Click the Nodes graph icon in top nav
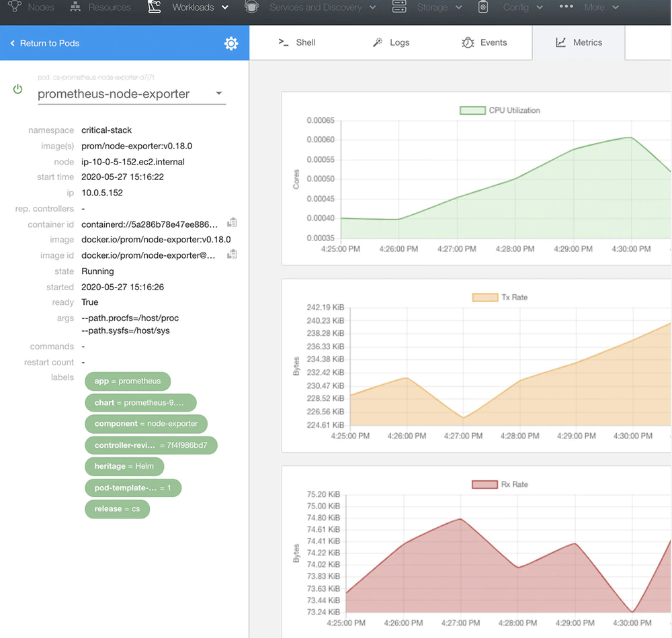Screen dimensions: 672x638 15,6
